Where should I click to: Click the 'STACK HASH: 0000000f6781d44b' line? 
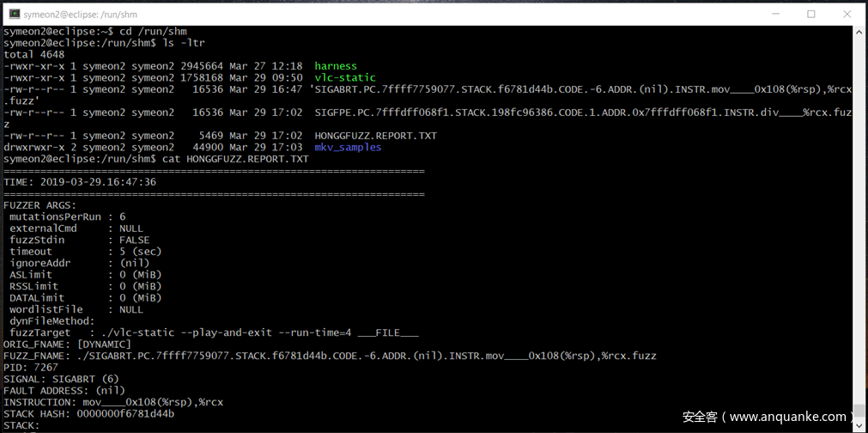[88, 414]
